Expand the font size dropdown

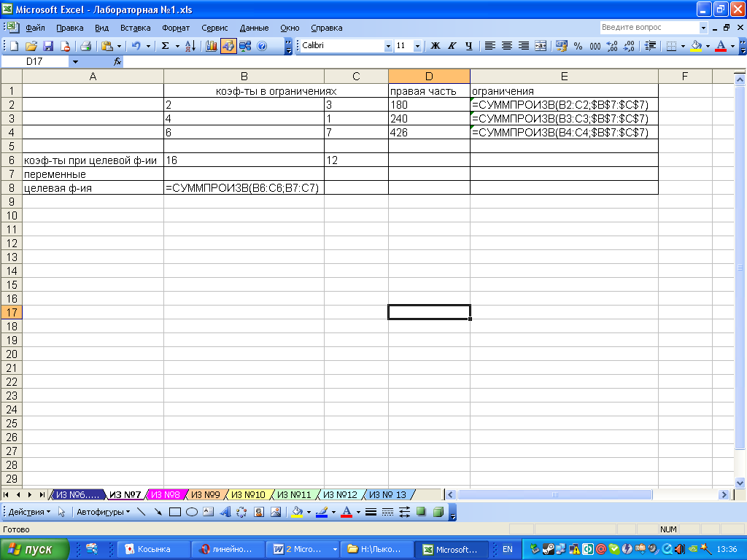click(417, 46)
